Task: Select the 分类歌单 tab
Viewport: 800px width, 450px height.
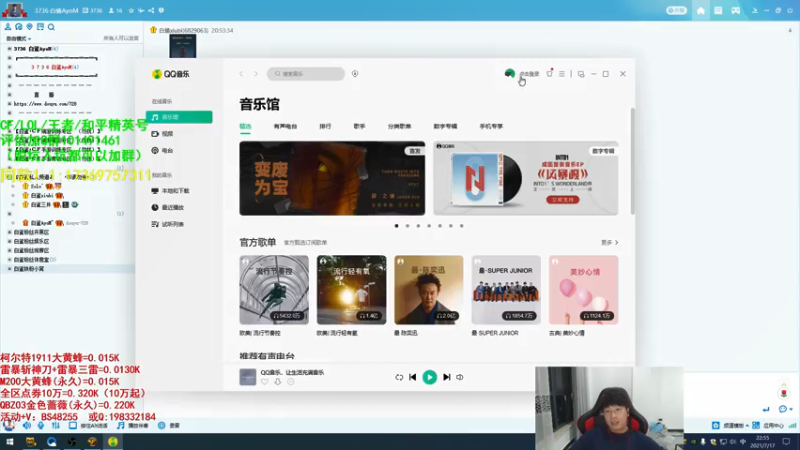Action: pos(399,127)
